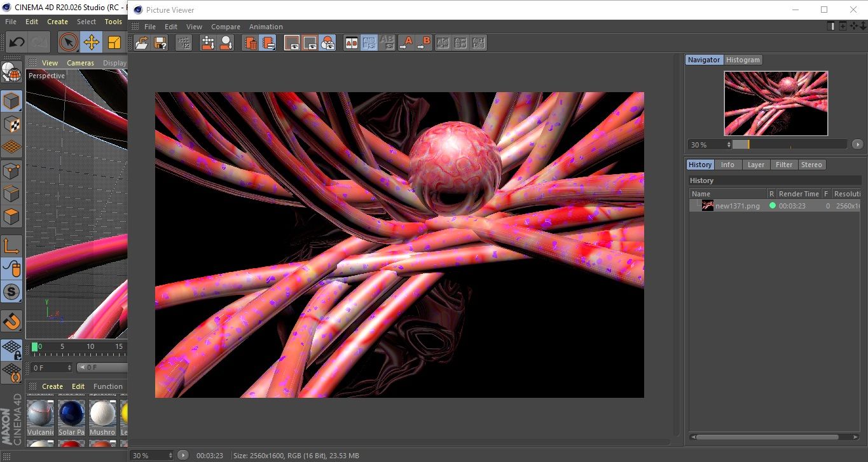The width and height of the screenshot is (868, 462).
Task: Click the play arrow button in status bar
Action: click(183, 455)
